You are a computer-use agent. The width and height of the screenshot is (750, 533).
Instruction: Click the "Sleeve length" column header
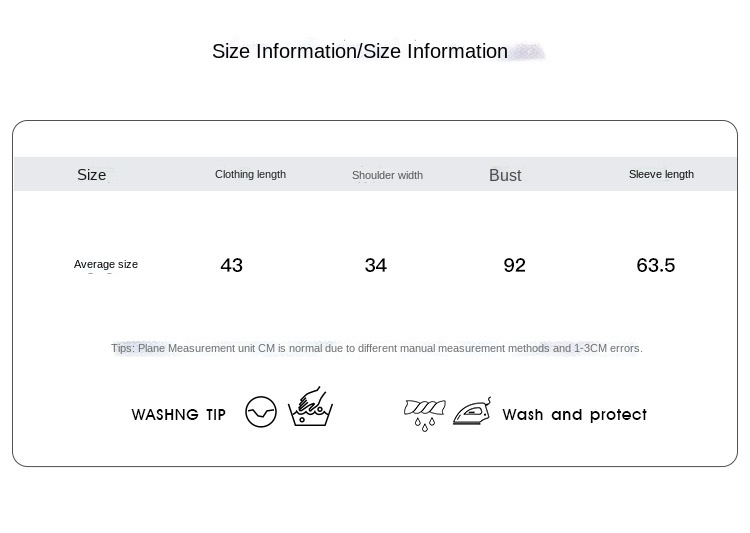click(661, 174)
